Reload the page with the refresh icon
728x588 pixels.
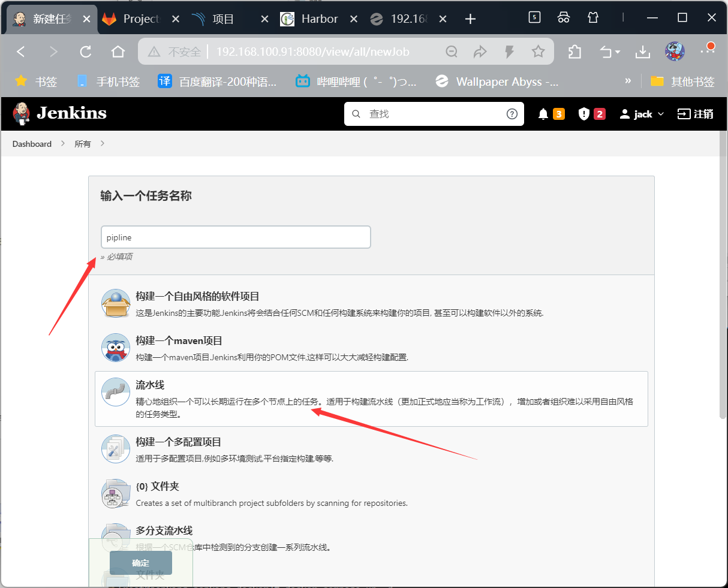click(86, 52)
